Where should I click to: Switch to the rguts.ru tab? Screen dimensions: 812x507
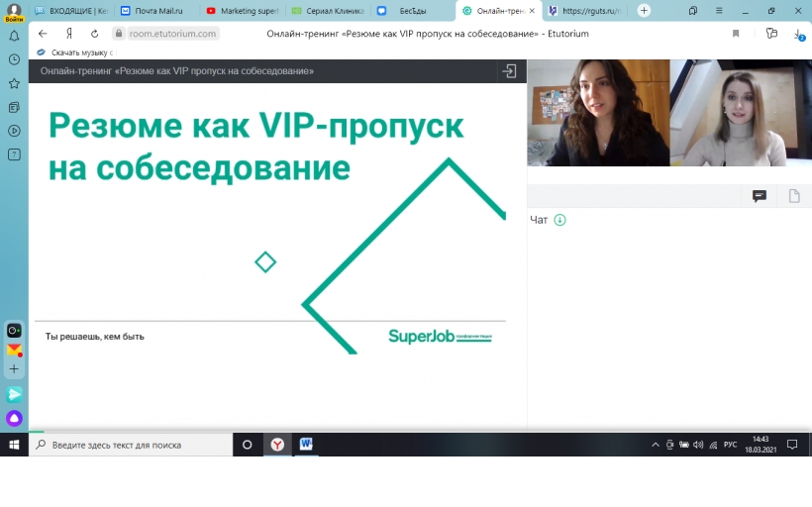(585, 10)
